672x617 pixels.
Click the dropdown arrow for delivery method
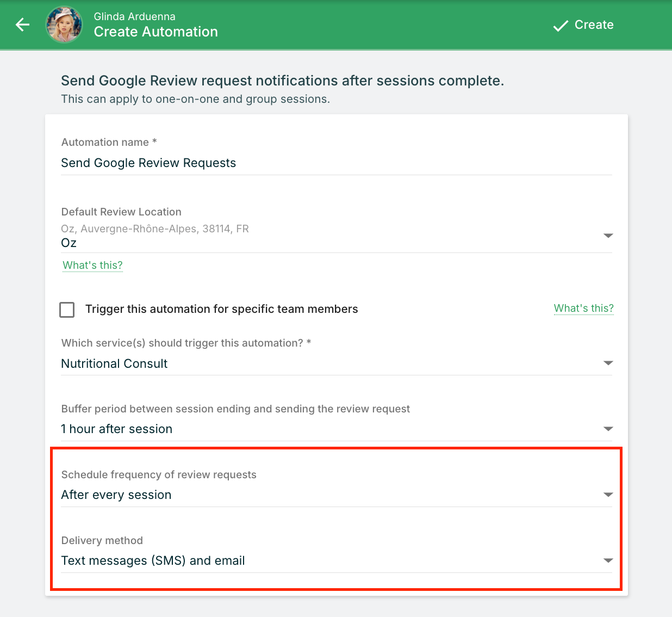608,560
